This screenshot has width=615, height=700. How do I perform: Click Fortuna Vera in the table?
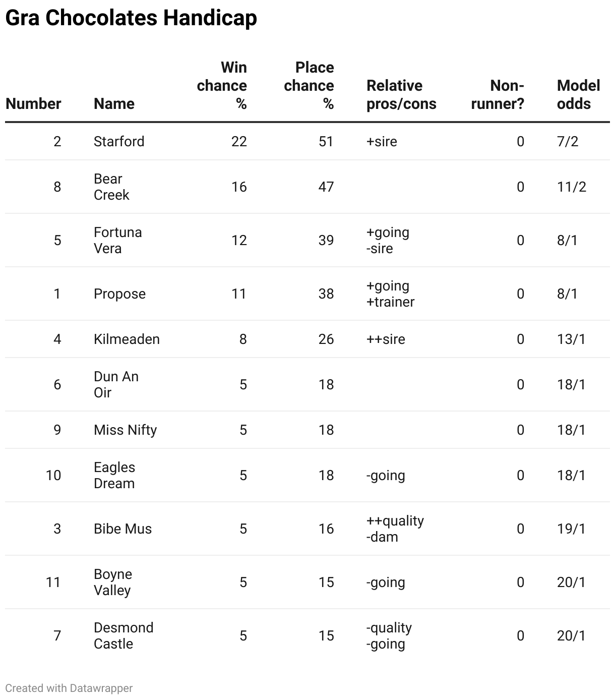(118, 241)
